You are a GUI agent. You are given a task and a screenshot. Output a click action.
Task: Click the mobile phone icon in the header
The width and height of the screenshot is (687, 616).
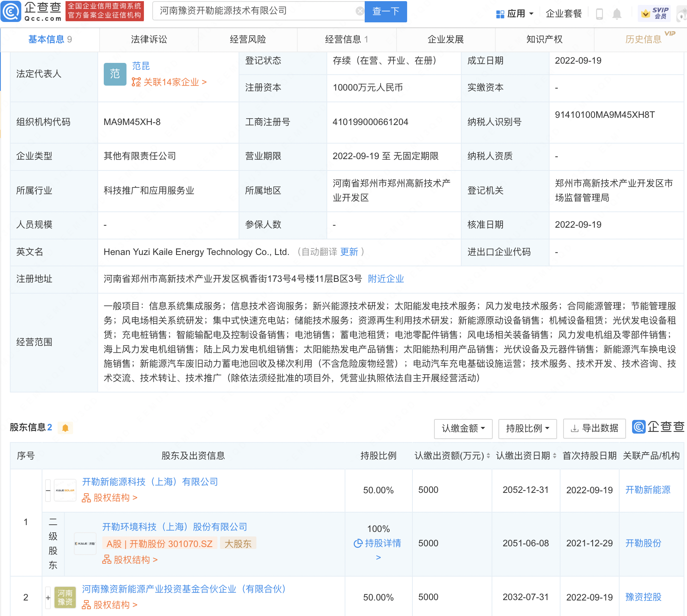point(600,14)
